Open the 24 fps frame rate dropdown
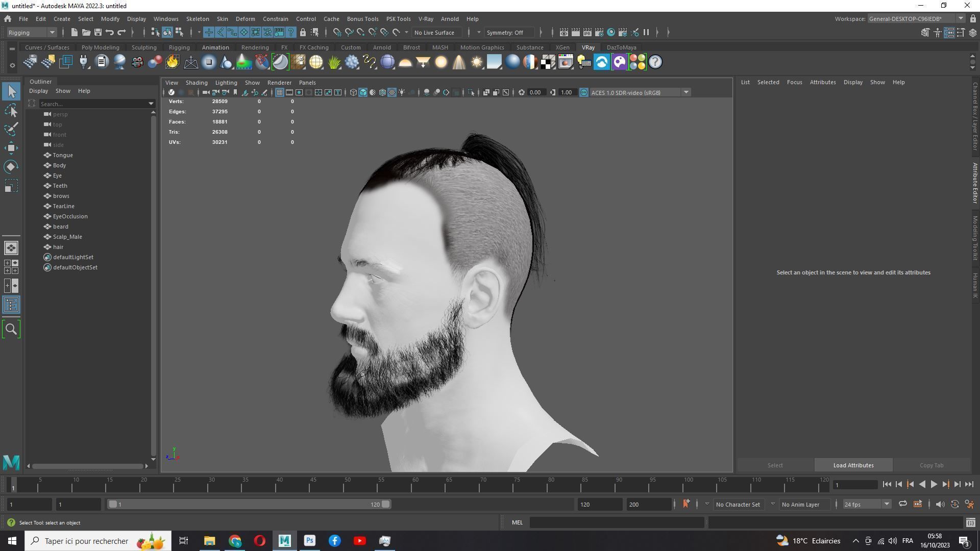The height and width of the screenshot is (551, 980). pos(867,504)
